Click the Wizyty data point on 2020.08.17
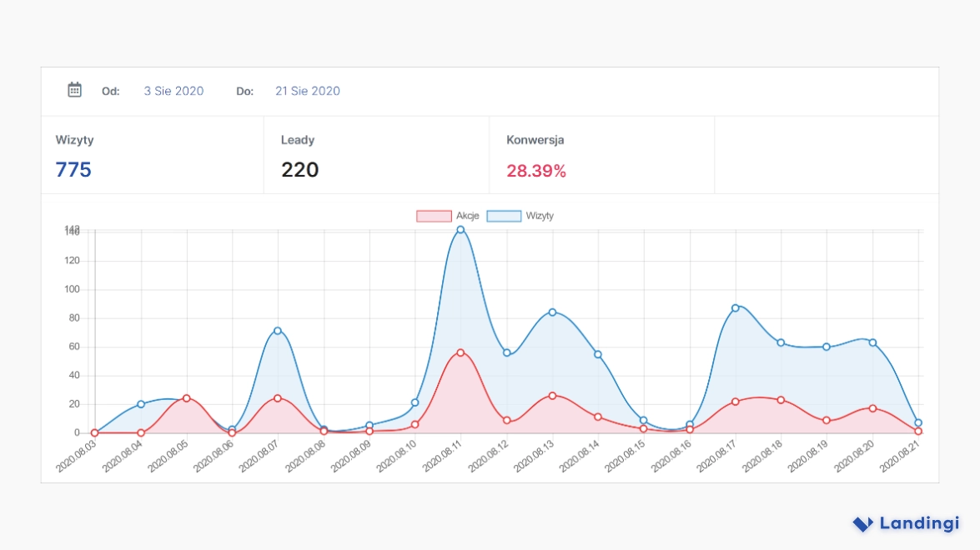Screen dimensions: 980x550 point(735,308)
